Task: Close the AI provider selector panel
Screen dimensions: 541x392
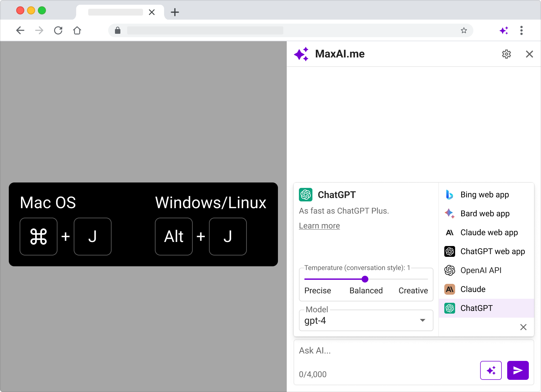Action: [523, 327]
